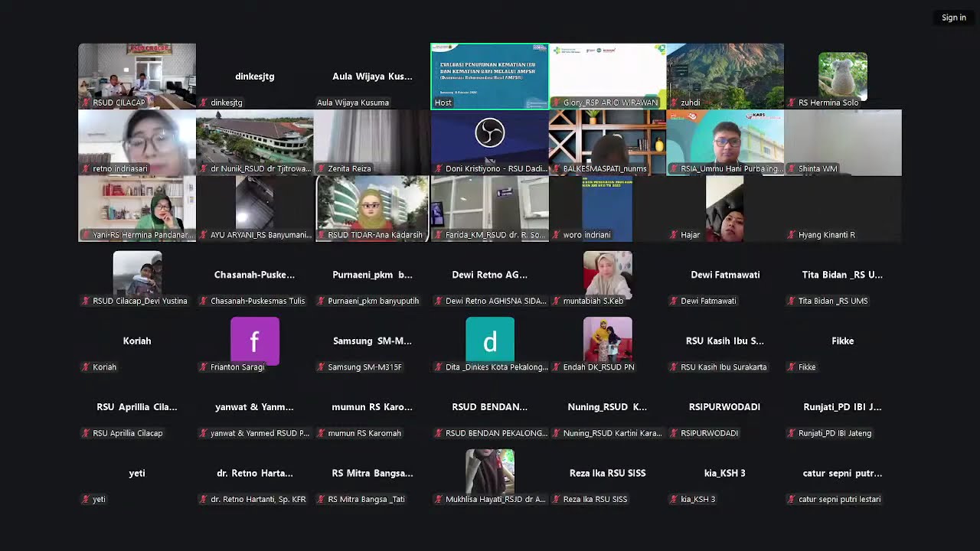Select RSUD TIDAR-Ana Kadarsih avatar tile

click(372, 208)
